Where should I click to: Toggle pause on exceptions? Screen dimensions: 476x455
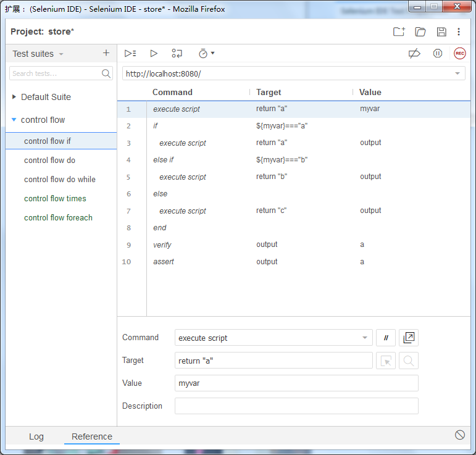click(438, 54)
